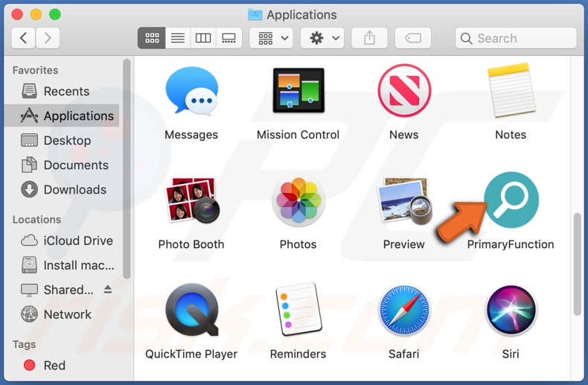This screenshot has height=385, width=588.
Task: Open the Photo Booth app icon
Action: tap(192, 200)
